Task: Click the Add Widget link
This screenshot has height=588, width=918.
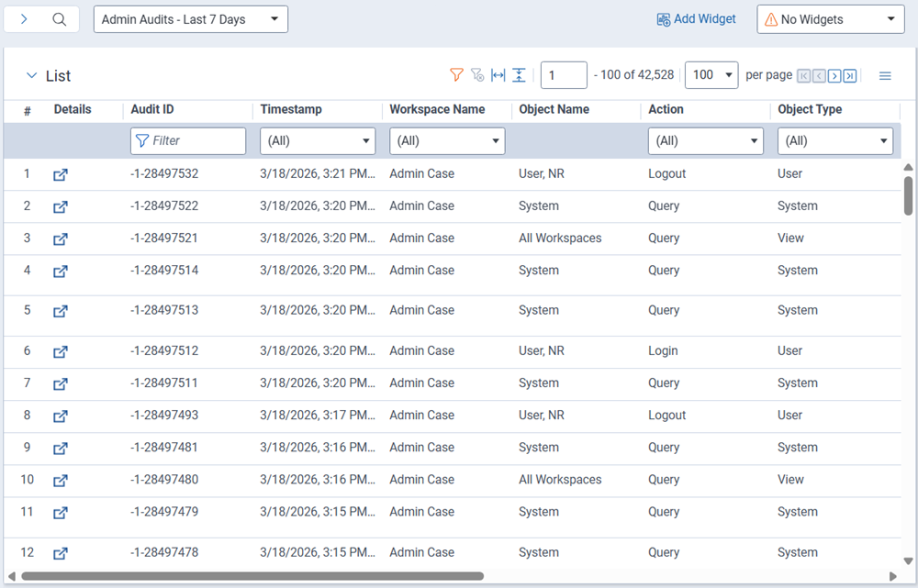Action: click(696, 18)
